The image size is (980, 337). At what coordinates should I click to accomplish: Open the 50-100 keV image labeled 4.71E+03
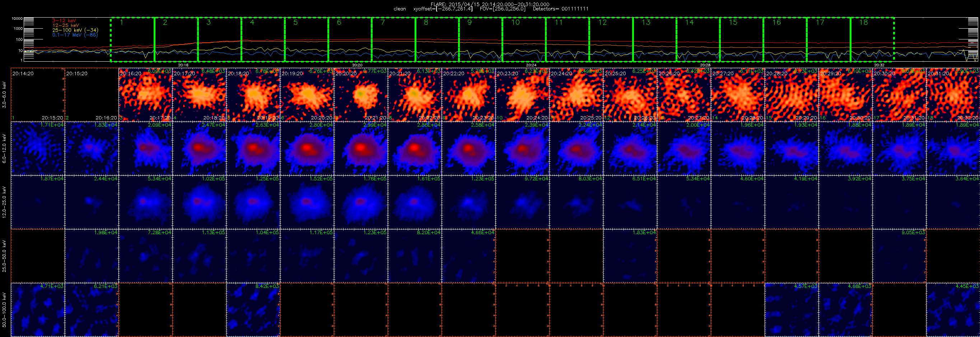pos(38,310)
